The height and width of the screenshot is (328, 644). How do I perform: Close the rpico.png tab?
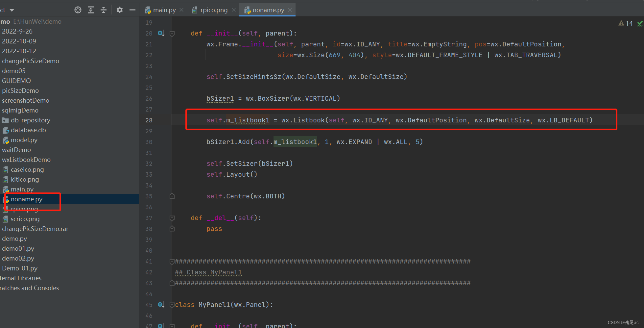(234, 10)
